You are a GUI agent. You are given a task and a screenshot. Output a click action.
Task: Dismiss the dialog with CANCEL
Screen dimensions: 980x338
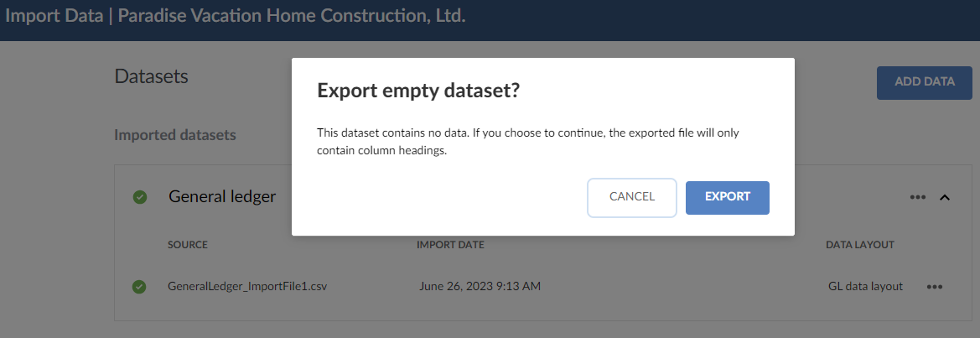point(632,197)
